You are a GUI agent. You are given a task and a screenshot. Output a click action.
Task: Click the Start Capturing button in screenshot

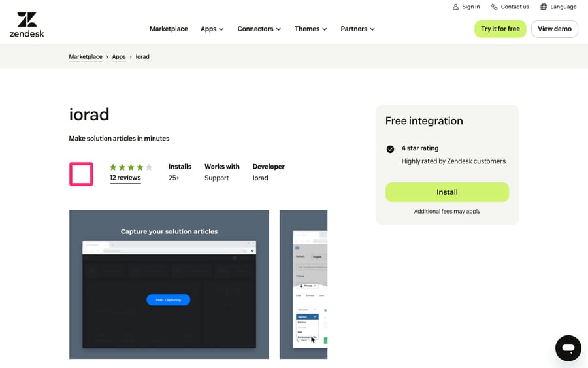click(x=168, y=300)
